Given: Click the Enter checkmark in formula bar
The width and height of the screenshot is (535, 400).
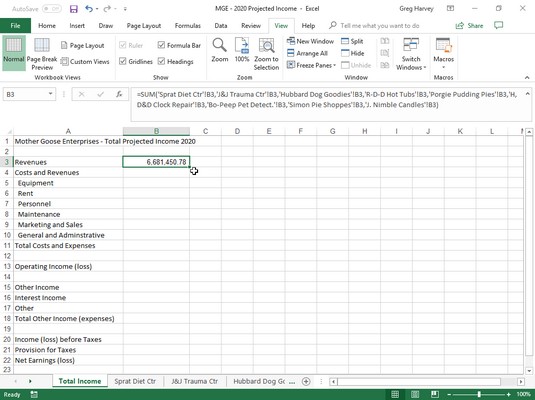Looking at the screenshot, I should point(100,94).
